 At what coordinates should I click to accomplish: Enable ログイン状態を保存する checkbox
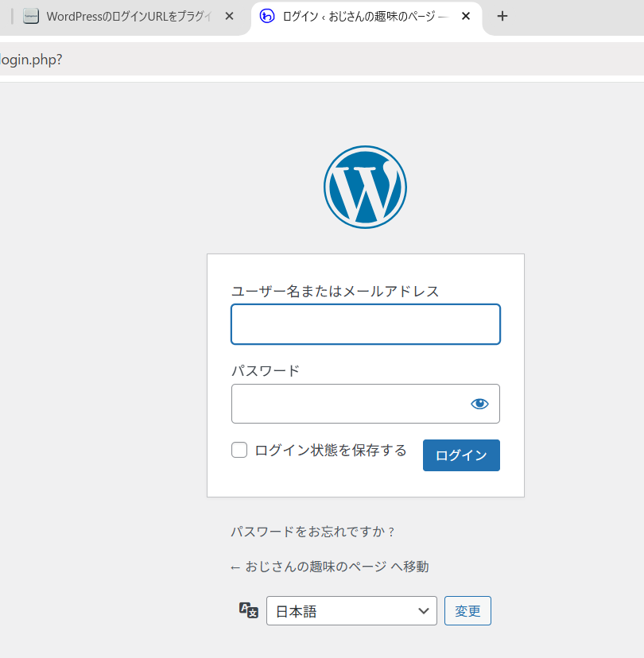(x=239, y=450)
